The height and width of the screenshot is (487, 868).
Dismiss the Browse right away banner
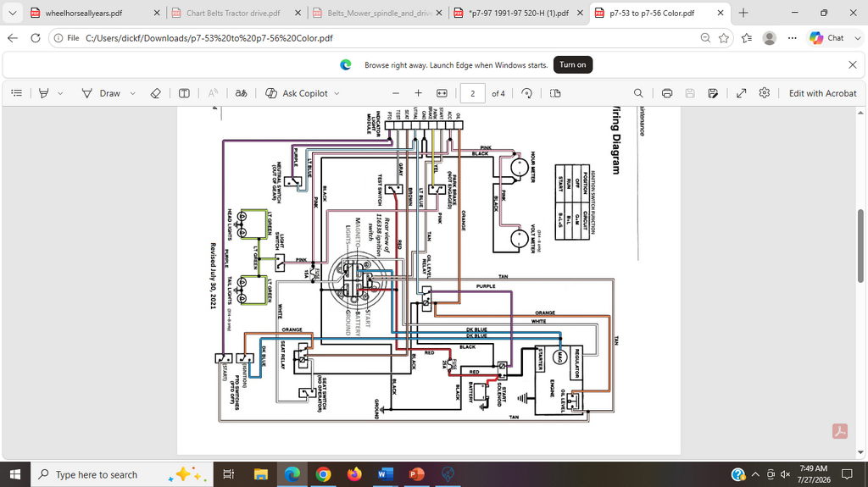(x=853, y=64)
